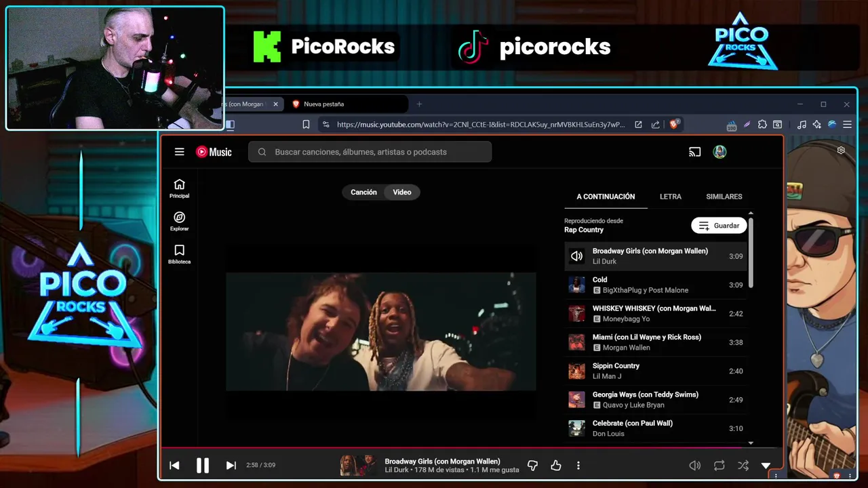The image size is (868, 488).
Task: Open the browser main menu
Action: pyautogui.click(x=847, y=125)
